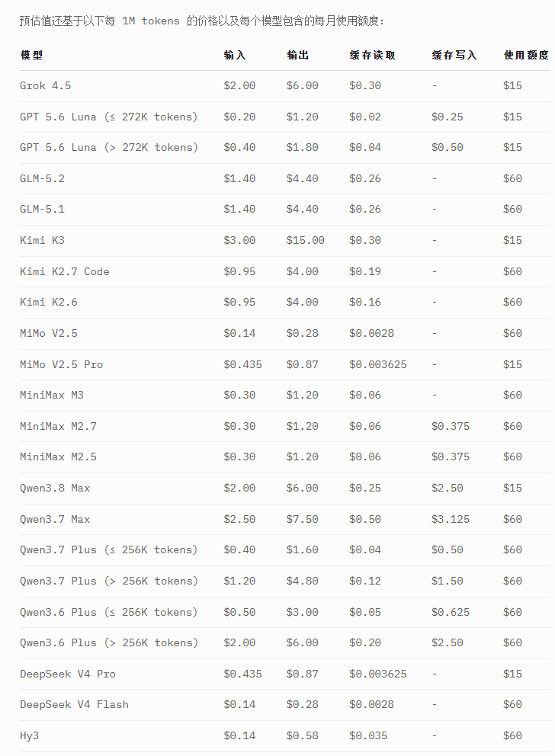Click the MiniMax M3 usage quota $60
Screen dimensions: 555x756
(x=512, y=395)
